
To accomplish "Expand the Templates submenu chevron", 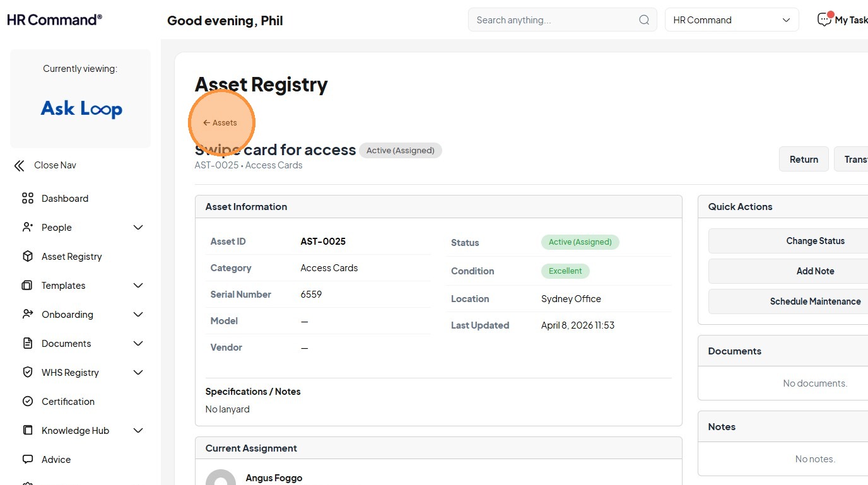I will (138, 286).
